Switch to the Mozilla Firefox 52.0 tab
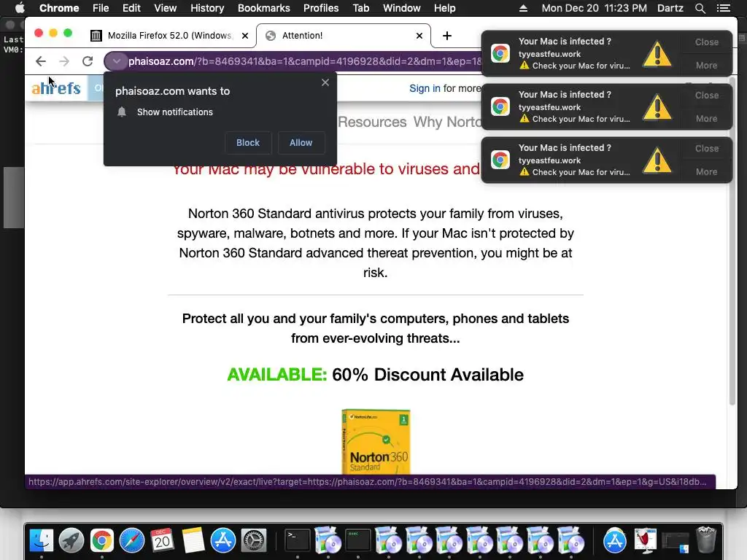 point(170,36)
